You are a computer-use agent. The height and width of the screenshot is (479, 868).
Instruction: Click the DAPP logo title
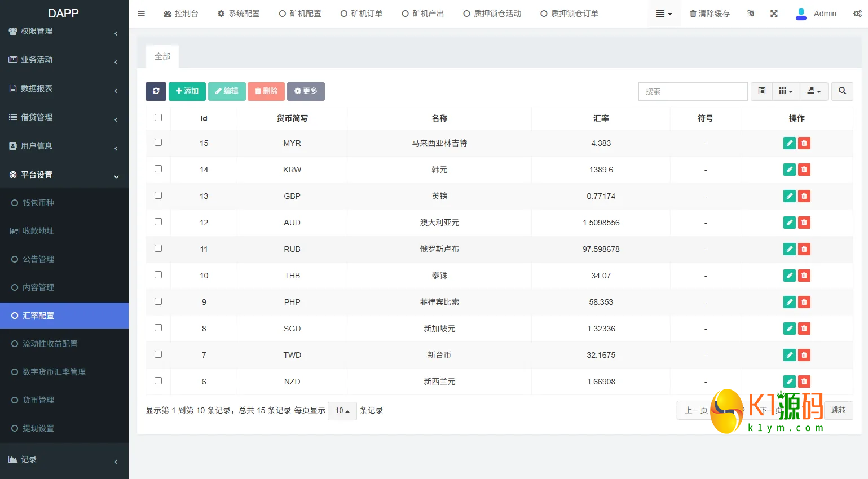pos(63,13)
